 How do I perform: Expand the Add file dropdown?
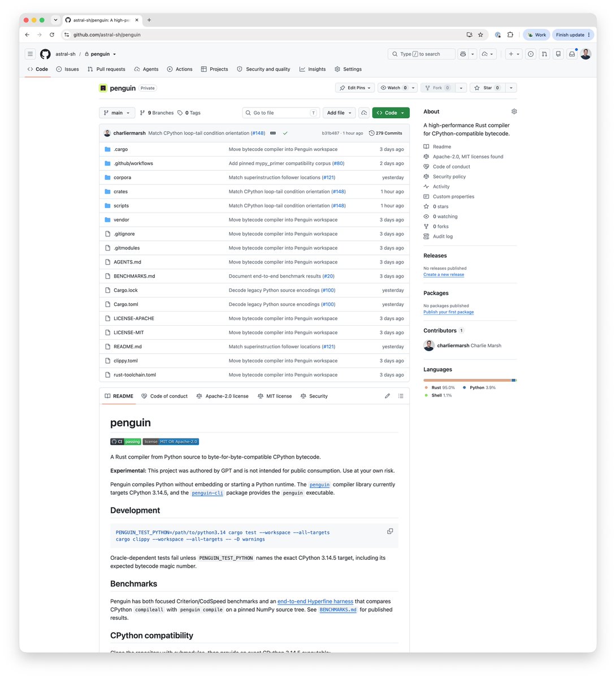click(339, 113)
